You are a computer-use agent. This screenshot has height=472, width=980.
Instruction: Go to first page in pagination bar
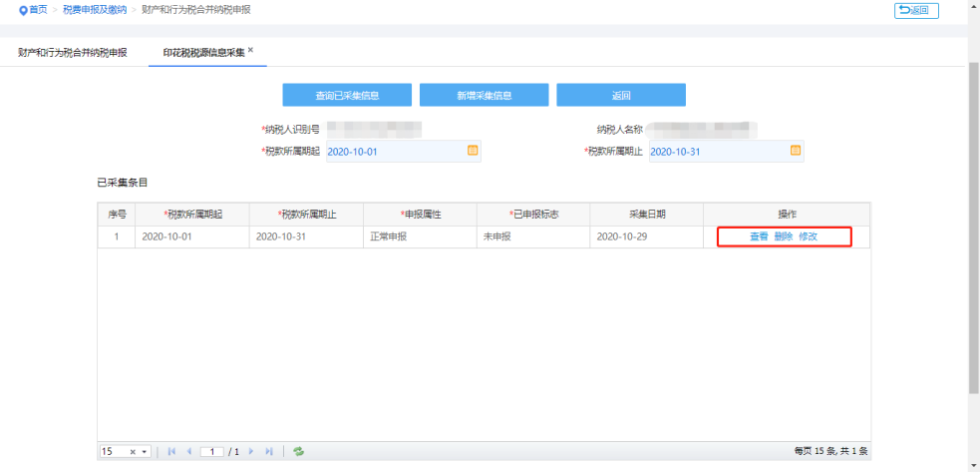tap(171, 451)
